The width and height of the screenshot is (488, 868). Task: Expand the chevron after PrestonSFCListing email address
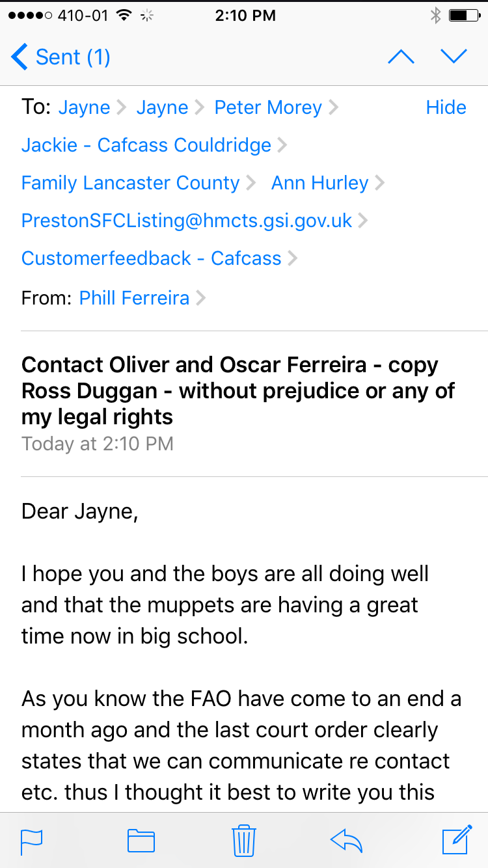[x=363, y=221]
